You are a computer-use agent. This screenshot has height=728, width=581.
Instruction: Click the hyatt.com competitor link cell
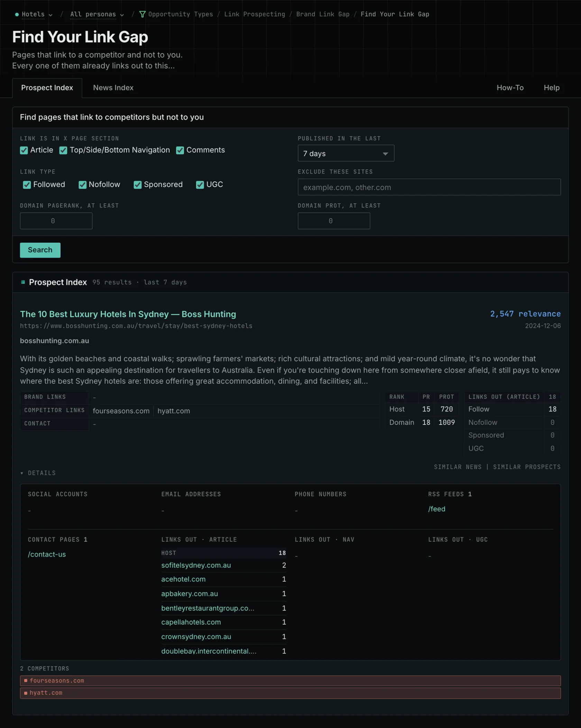pyautogui.click(x=174, y=411)
